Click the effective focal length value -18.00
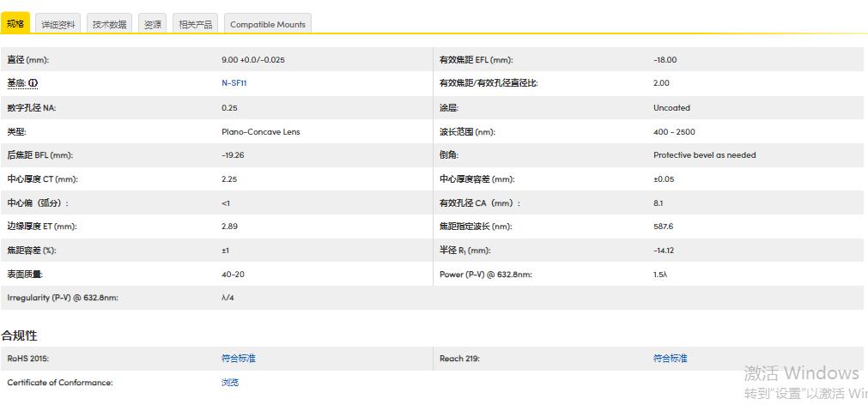This screenshot has height=411, width=868. click(x=665, y=60)
